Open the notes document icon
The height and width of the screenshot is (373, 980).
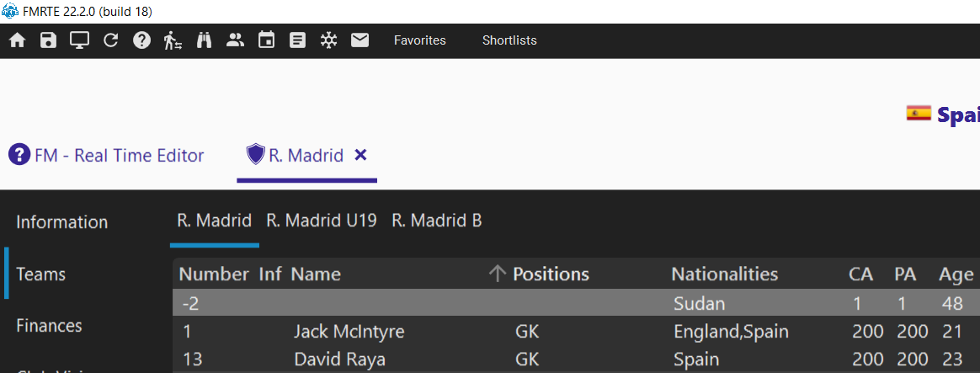click(298, 40)
